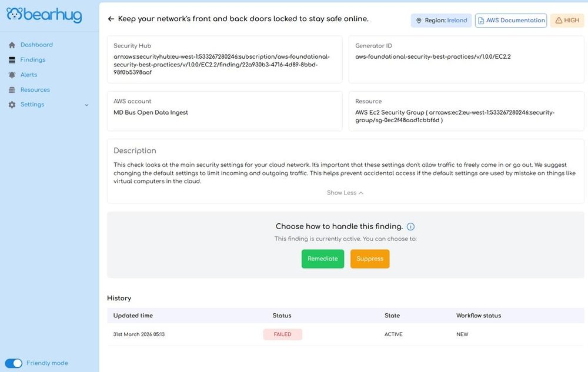Image resolution: width=588 pixels, height=372 pixels.
Task: Click the FAILED status badge
Action: (282, 334)
